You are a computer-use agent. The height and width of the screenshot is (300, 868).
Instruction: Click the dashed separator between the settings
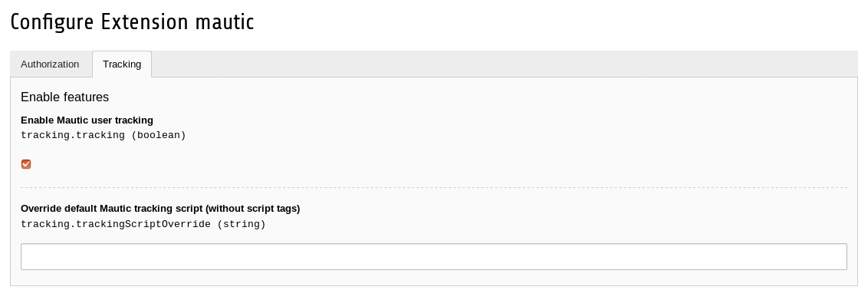click(x=433, y=188)
